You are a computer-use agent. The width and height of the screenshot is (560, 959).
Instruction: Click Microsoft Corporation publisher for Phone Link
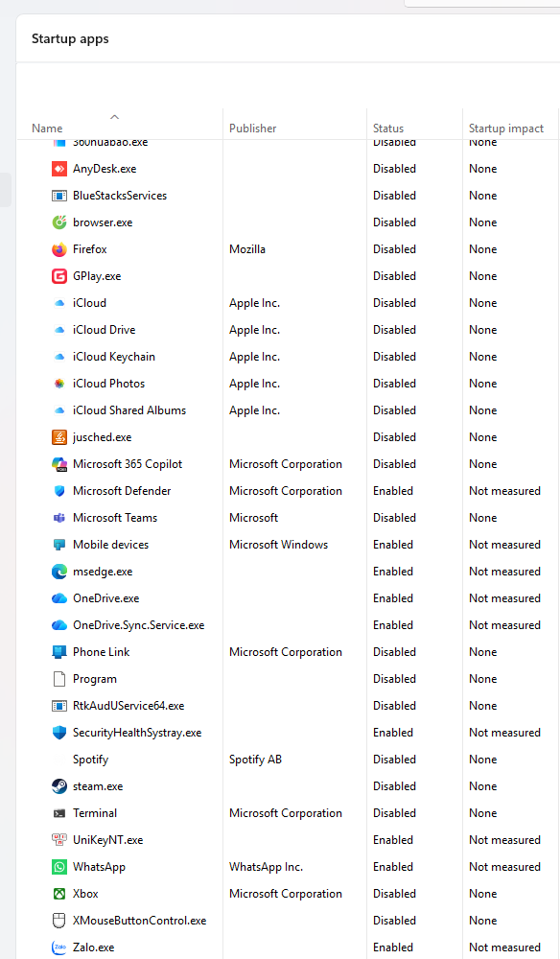[x=286, y=652]
